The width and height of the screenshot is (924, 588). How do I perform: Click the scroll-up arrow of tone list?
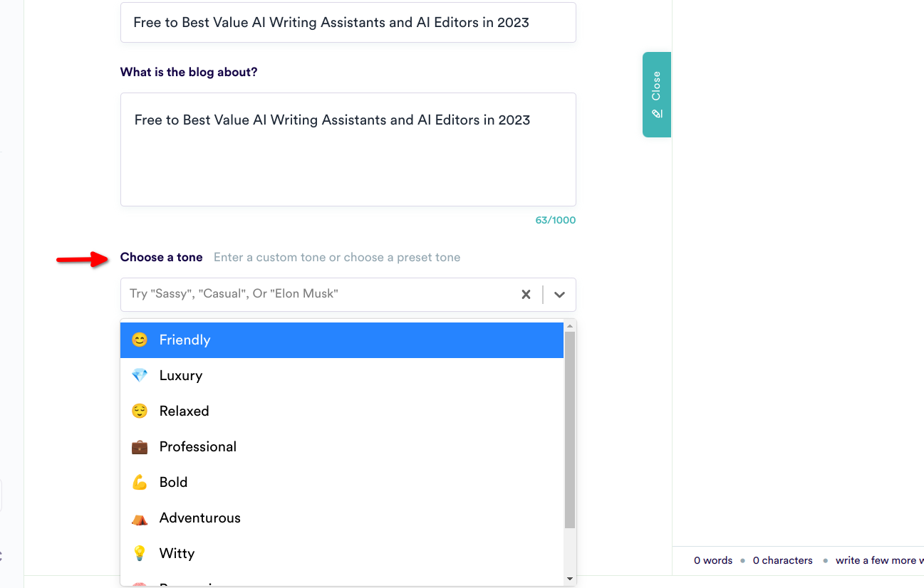coord(570,326)
